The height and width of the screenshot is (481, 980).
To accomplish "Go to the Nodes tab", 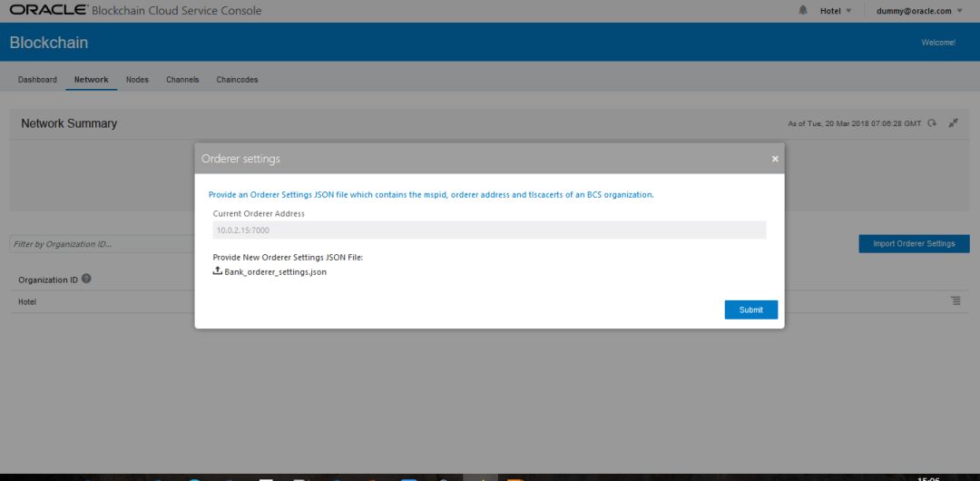I will coord(137,80).
